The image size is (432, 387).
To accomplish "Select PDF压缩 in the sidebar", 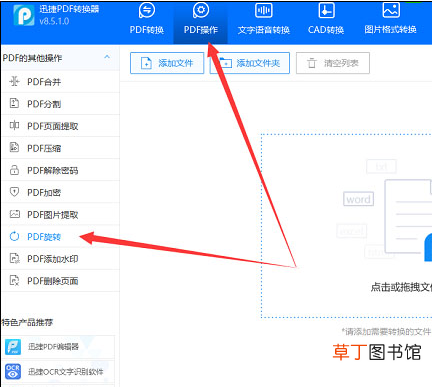I will (60, 148).
